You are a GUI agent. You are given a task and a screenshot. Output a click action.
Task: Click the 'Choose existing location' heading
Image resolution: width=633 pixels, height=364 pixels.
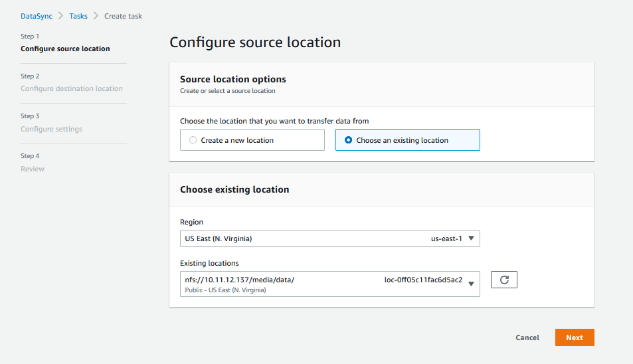click(x=234, y=189)
